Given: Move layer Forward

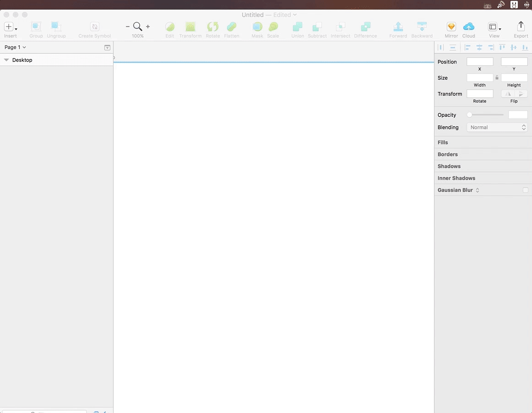Looking at the screenshot, I should coord(398,27).
